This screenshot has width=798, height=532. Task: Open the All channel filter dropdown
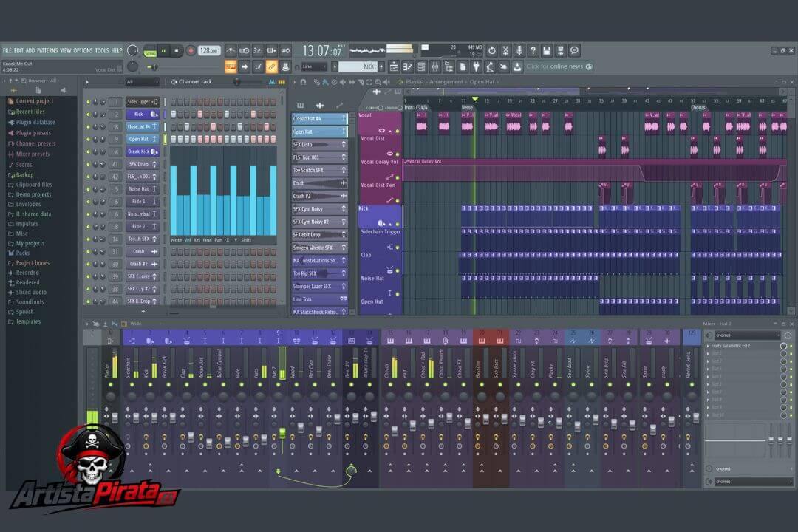[143, 82]
